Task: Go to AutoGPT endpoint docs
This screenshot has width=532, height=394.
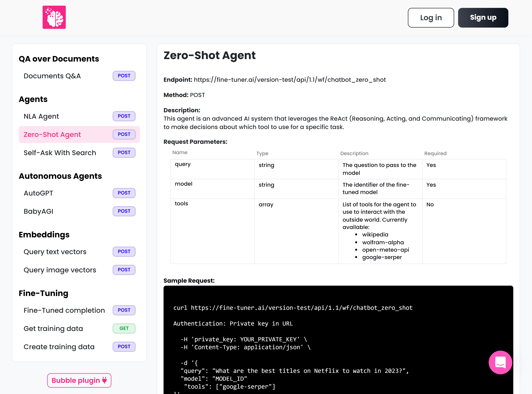Action: [x=38, y=193]
